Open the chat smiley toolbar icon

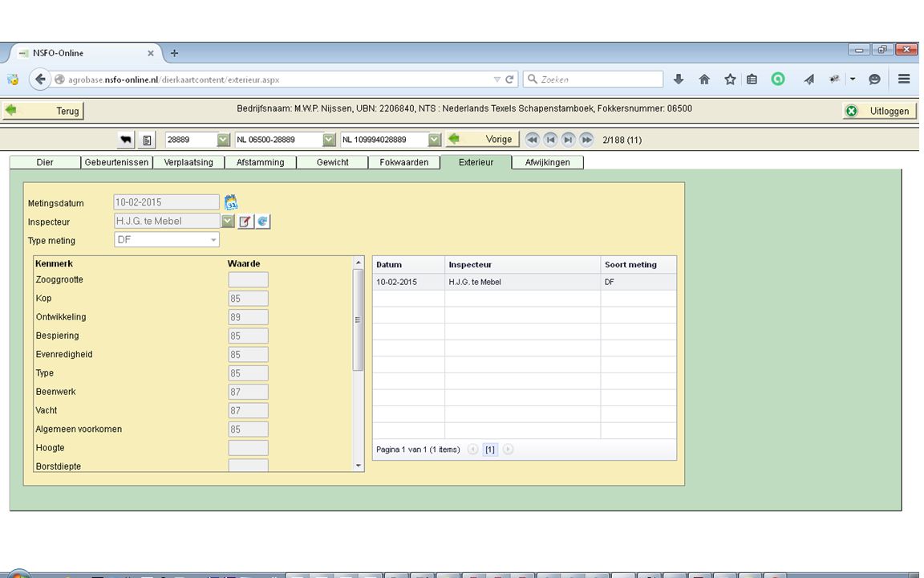click(874, 79)
